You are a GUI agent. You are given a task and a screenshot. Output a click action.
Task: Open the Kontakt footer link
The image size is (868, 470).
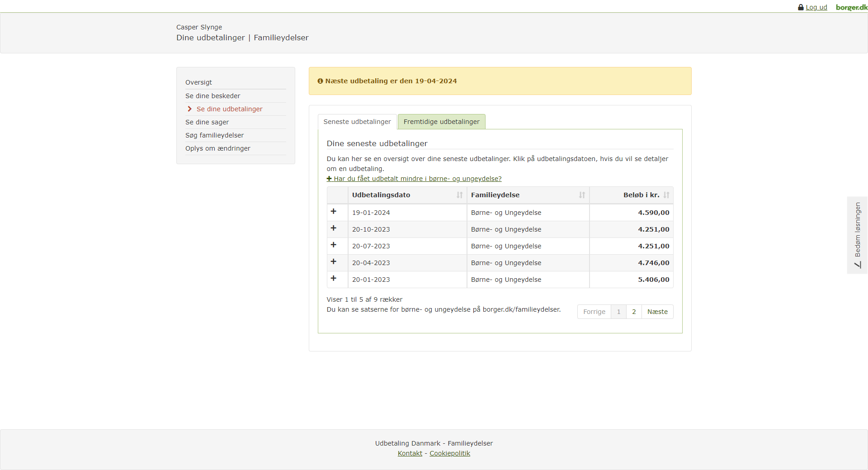[x=410, y=453]
